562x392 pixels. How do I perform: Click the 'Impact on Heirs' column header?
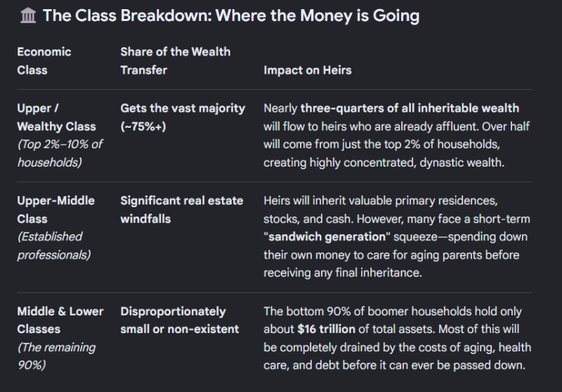point(308,70)
